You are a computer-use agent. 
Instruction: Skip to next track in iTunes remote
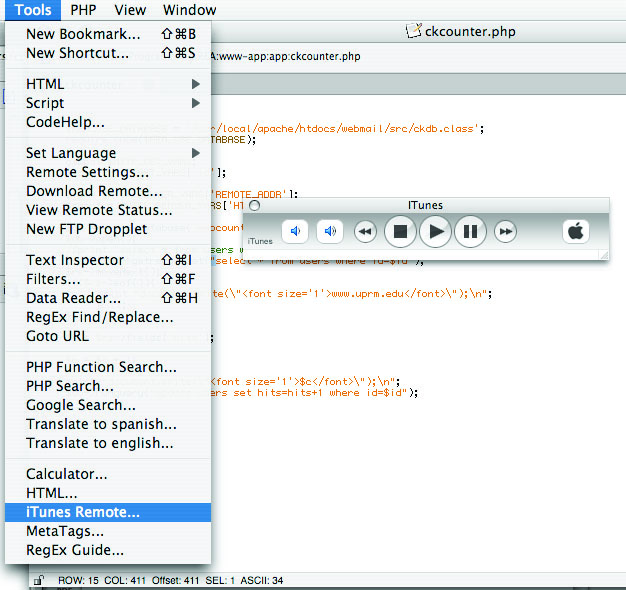[505, 232]
